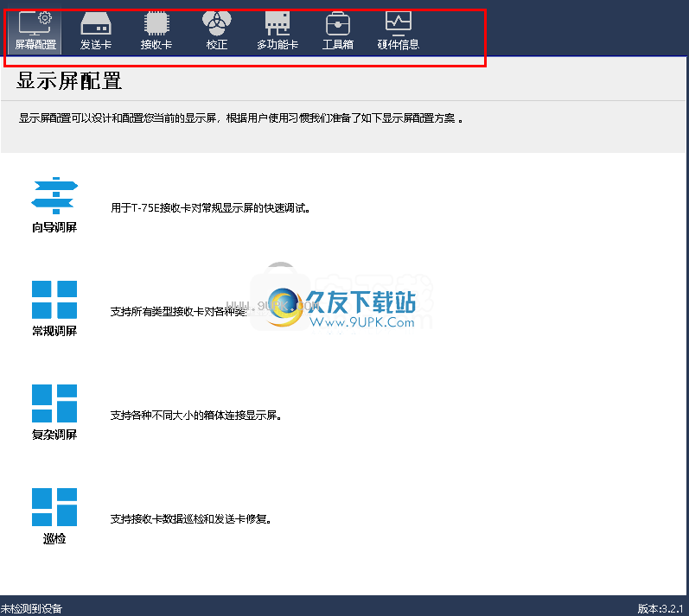Image resolution: width=689 pixels, height=616 pixels.
Task: Click the text 支持各种不同大小的箱体连接显示屏
Action: tap(196, 416)
